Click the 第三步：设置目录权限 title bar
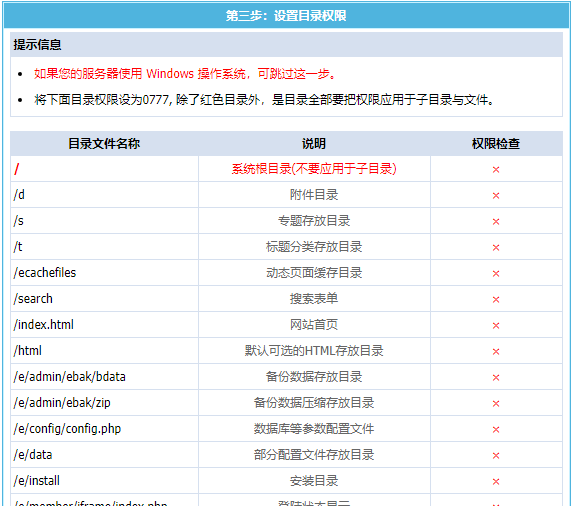The image size is (572, 506). pyautogui.click(x=286, y=16)
